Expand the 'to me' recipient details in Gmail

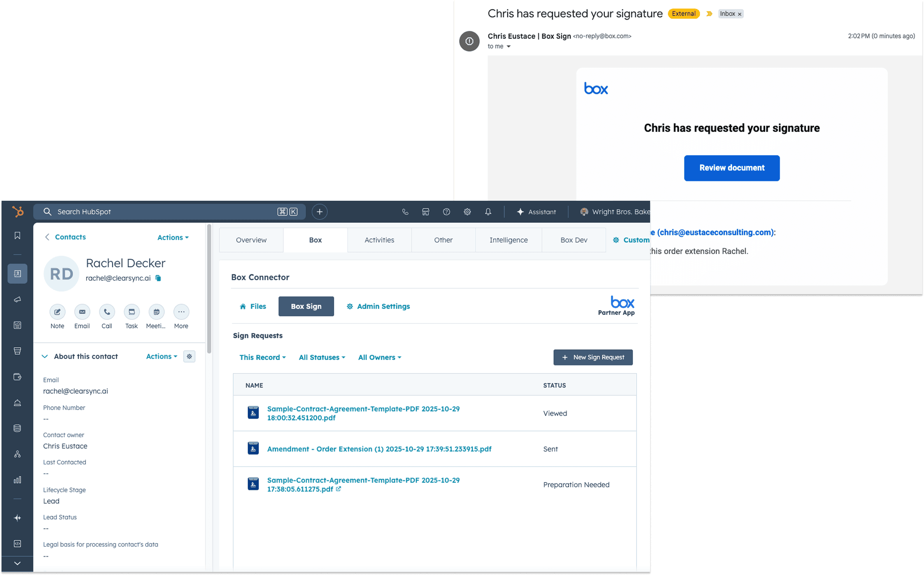coord(508,46)
